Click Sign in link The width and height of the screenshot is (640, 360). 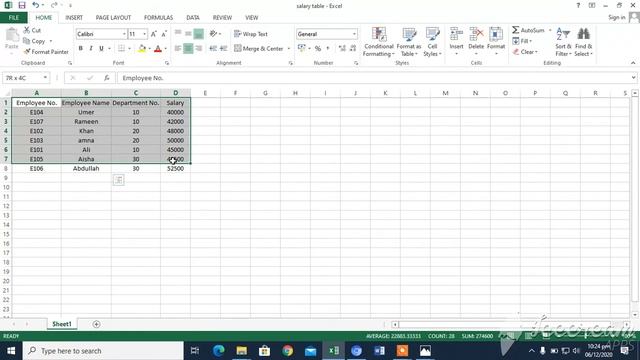pos(616,17)
